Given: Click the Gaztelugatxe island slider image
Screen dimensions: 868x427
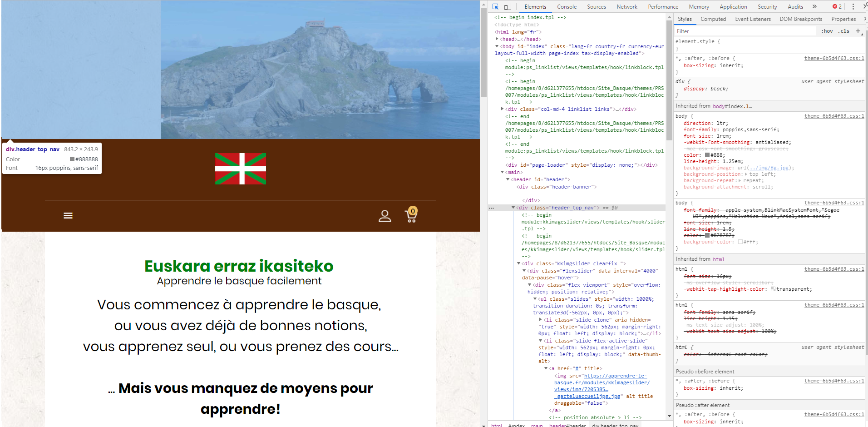Looking at the screenshot, I should tap(320, 70).
